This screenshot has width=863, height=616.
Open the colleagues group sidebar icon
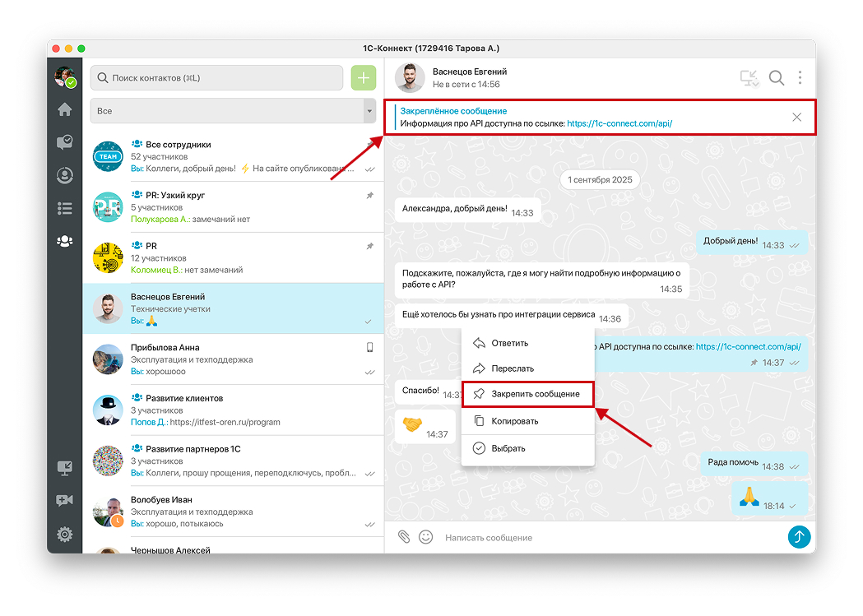click(64, 241)
